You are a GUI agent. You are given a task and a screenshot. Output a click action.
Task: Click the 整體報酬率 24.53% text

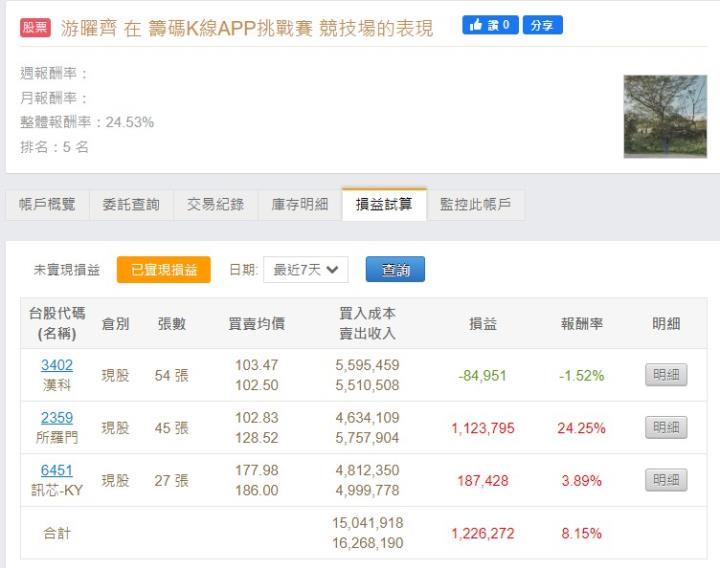[x=87, y=122]
